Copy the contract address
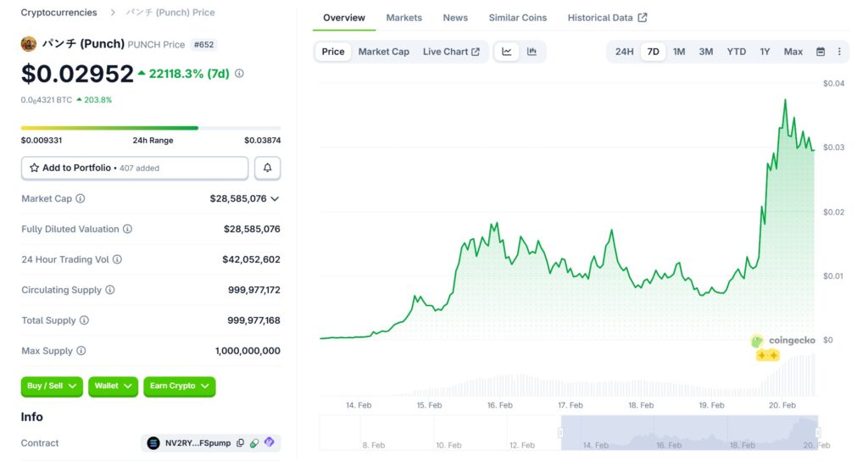 pos(241,443)
